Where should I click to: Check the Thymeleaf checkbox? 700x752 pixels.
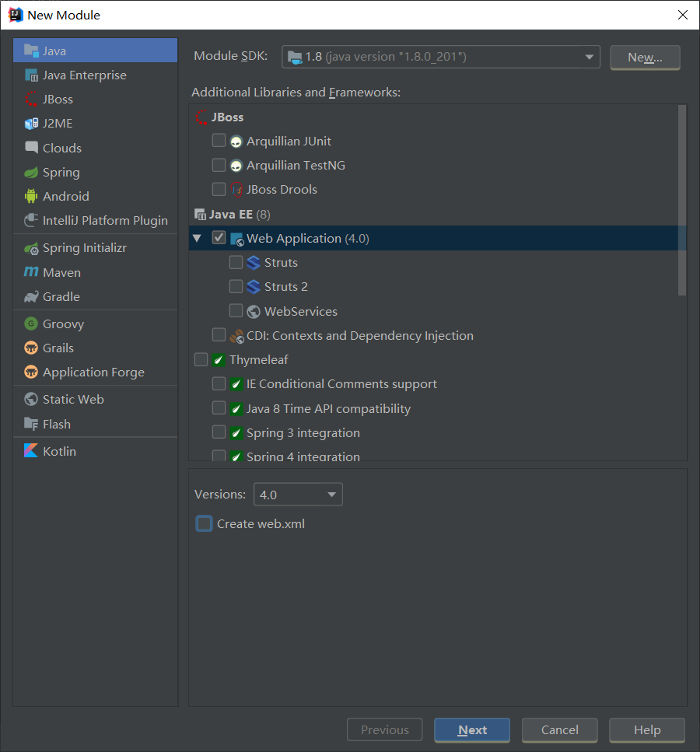201,359
